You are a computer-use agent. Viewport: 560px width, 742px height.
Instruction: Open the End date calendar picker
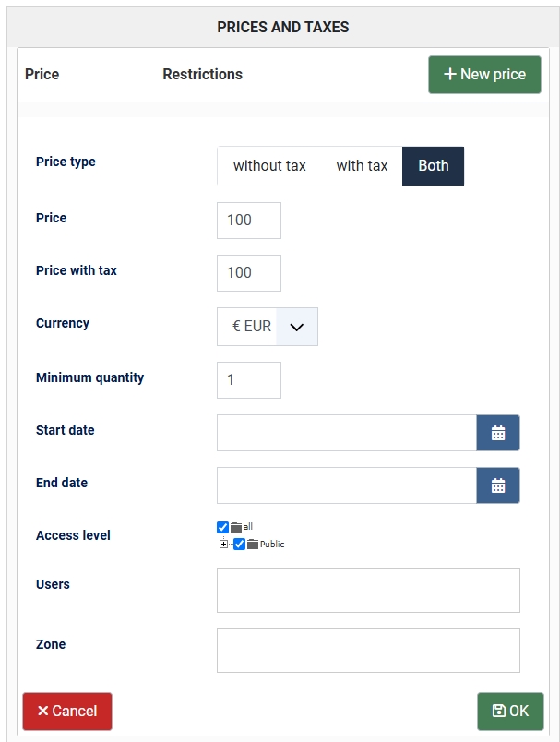pos(497,485)
